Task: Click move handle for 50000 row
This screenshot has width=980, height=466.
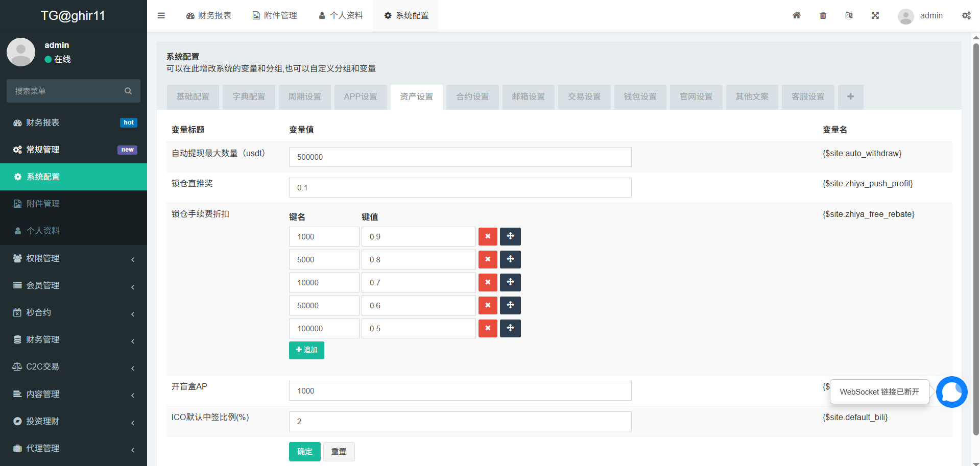Action: (x=510, y=305)
